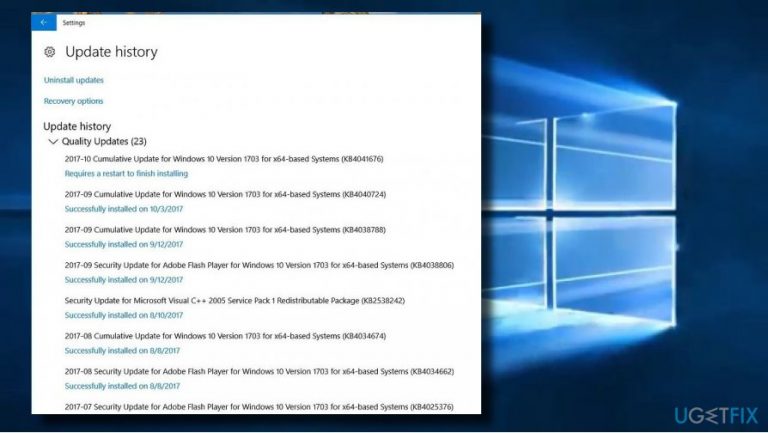Click 'Successfully installed on 10/3/2017' link
This screenshot has height=433, width=768.
click(124, 209)
